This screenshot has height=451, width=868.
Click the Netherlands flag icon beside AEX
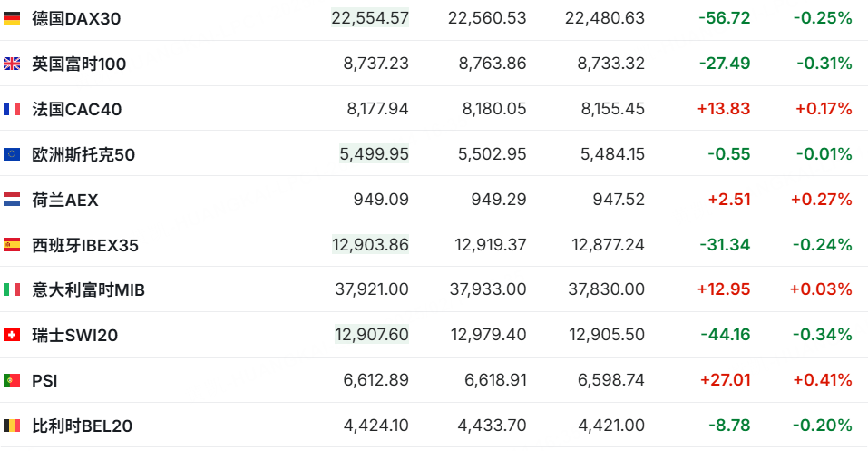coord(12,200)
